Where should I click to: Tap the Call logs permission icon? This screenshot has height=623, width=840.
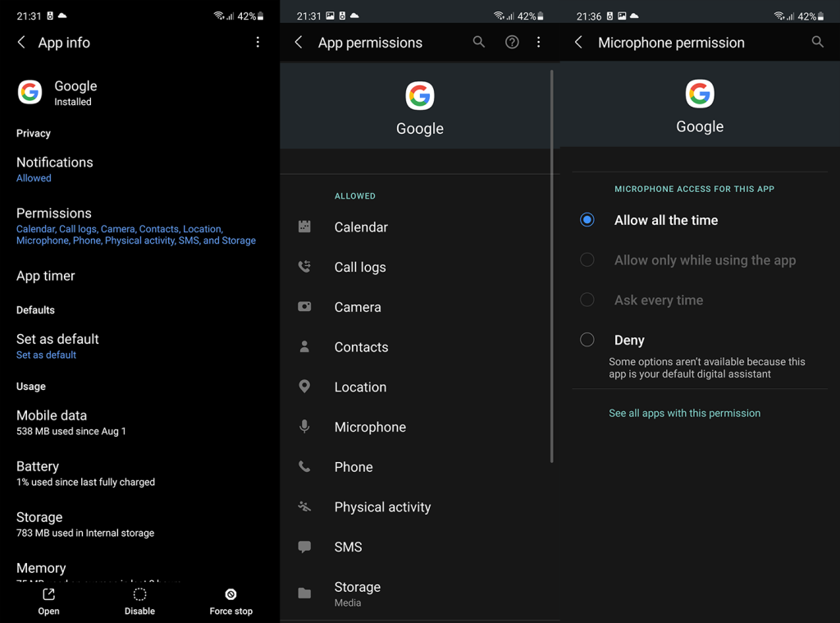(x=304, y=267)
